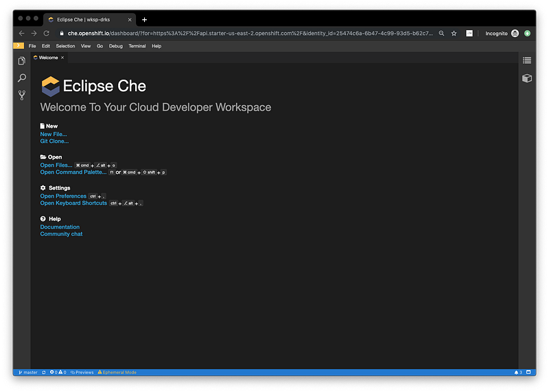Screen dimensions: 549x392
Task: Open the Debug menu
Action: (115, 46)
